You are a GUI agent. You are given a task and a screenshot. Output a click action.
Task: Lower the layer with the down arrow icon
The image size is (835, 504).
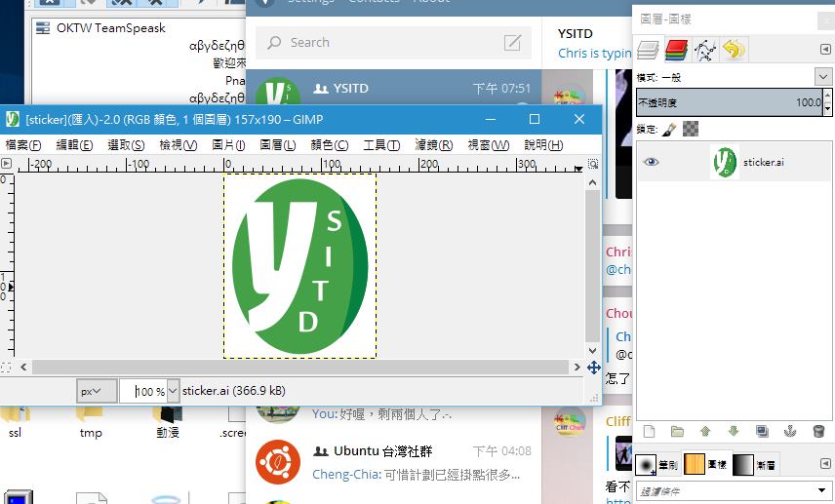click(734, 431)
